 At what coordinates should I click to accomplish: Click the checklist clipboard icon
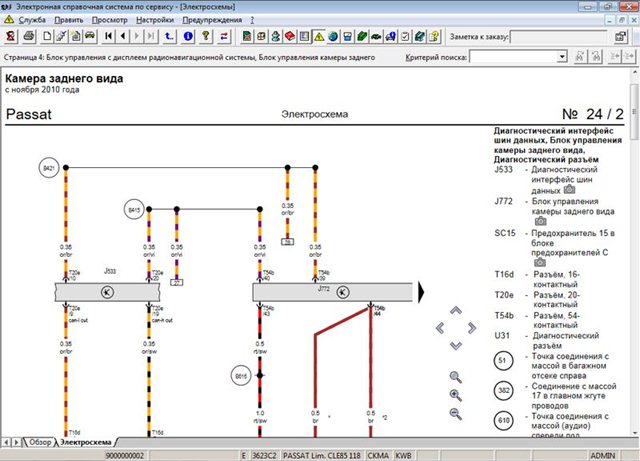tap(405, 36)
